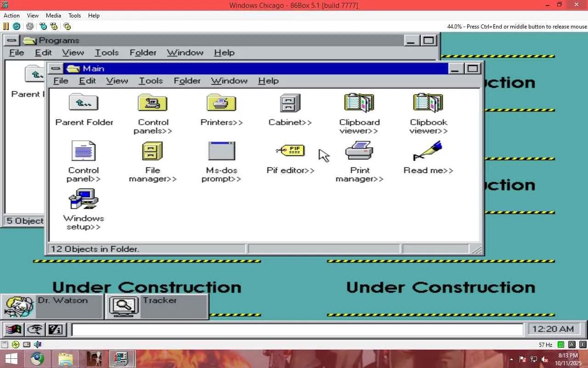Open the File menu in Programs window
This screenshot has height=368, width=588.
(x=17, y=53)
